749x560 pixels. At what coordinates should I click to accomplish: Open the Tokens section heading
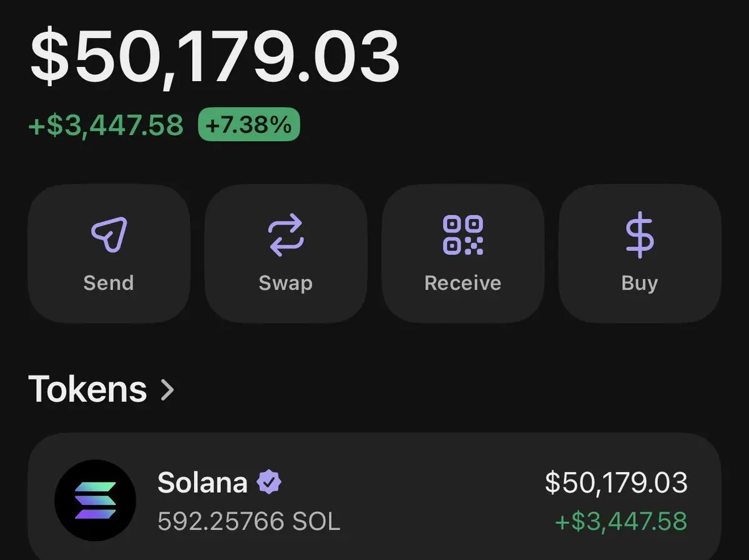pyautogui.click(x=88, y=389)
